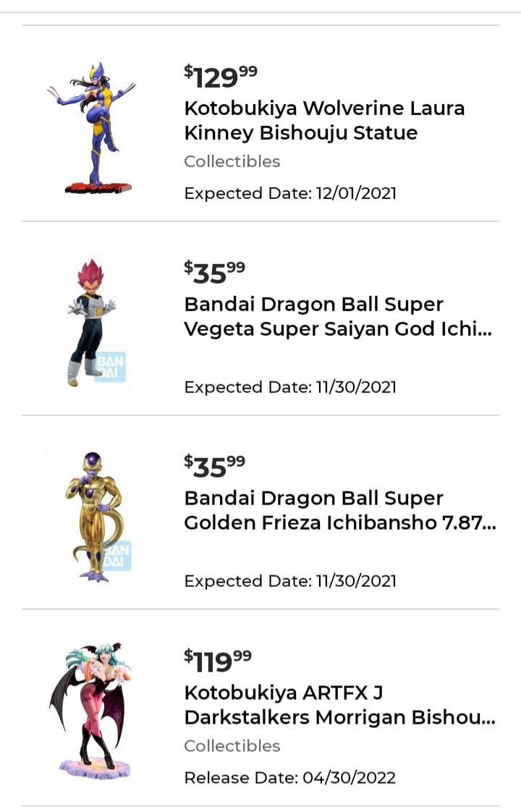Click the $119.99 price

(x=218, y=659)
